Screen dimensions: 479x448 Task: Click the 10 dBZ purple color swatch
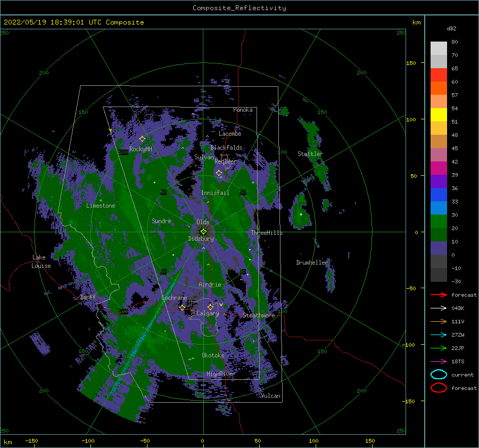[x=439, y=248]
